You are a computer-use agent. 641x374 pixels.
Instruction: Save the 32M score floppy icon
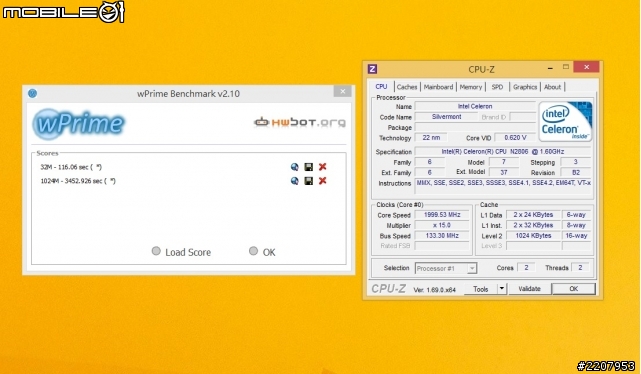(309, 167)
